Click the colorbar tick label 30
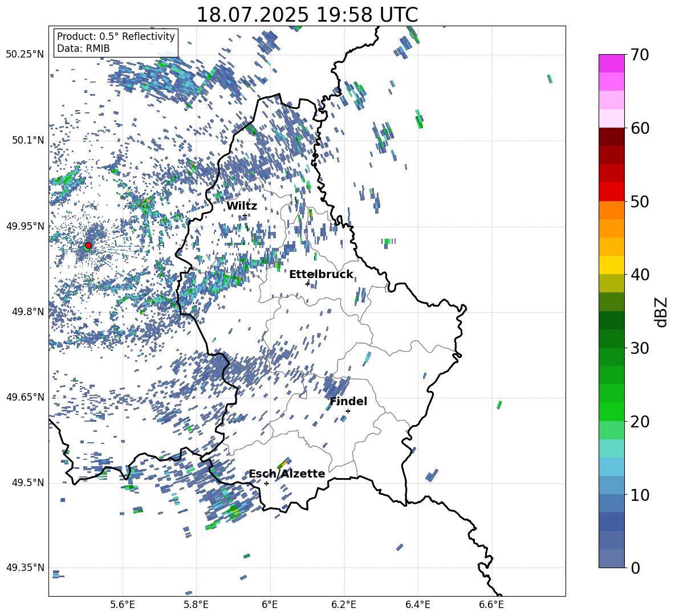 pyautogui.click(x=640, y=348)
